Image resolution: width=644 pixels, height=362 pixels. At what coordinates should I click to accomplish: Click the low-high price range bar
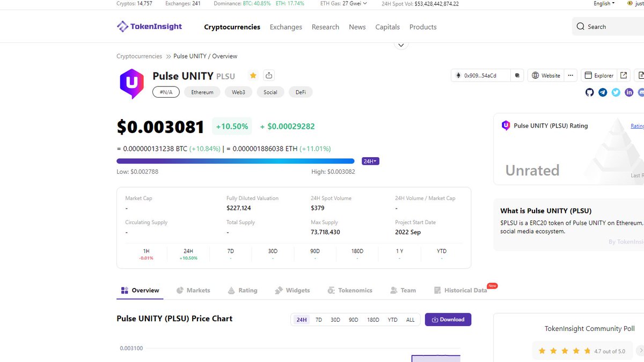235,161
